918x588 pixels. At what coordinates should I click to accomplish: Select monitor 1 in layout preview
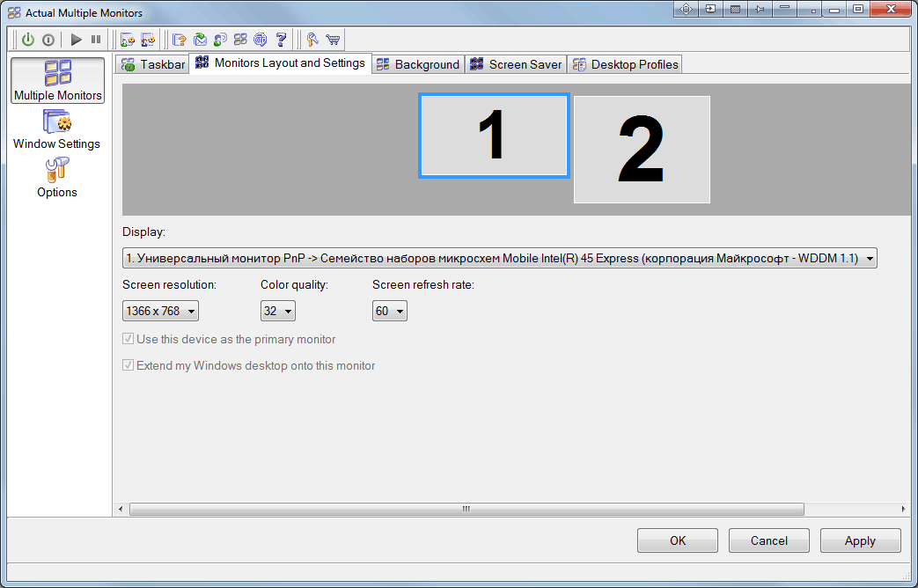[494, 136]
